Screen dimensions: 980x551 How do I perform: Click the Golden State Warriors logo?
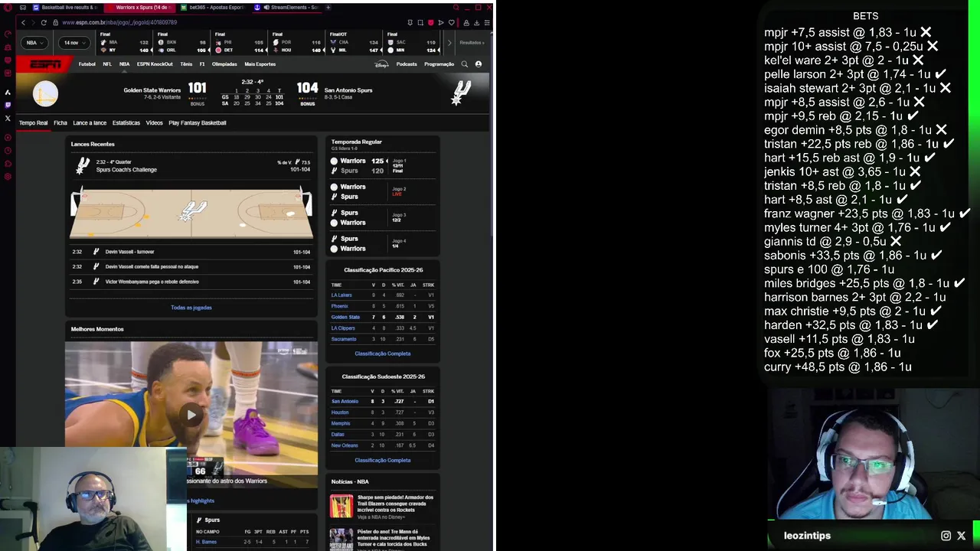coord(45,93)
